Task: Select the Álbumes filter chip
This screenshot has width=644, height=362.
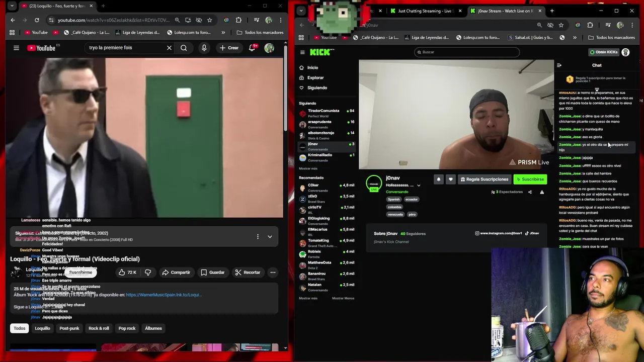Action: click(x=153, y=328)
